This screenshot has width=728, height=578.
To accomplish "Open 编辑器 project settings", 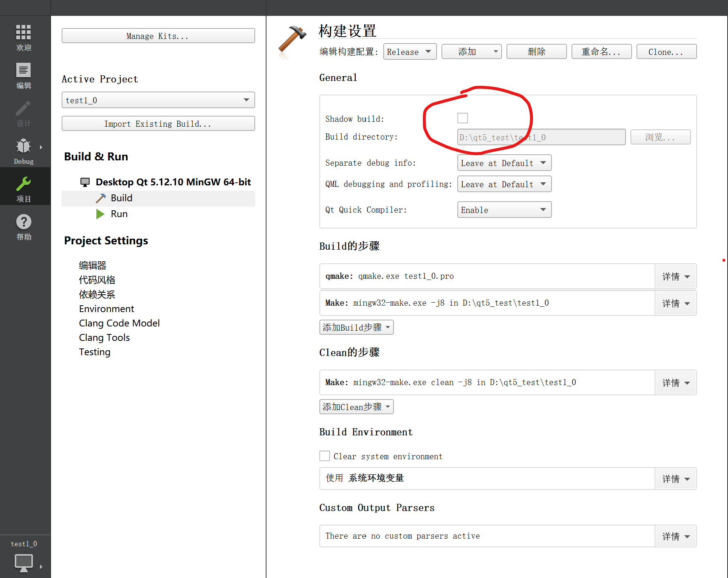I will 93,266.
